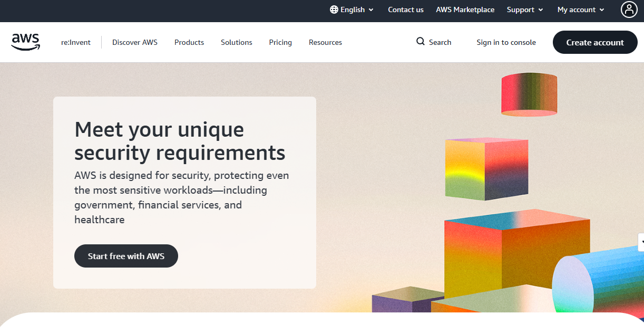Open the Solutions menu
This screenshot has width=644, height=333.
(237, 42)
